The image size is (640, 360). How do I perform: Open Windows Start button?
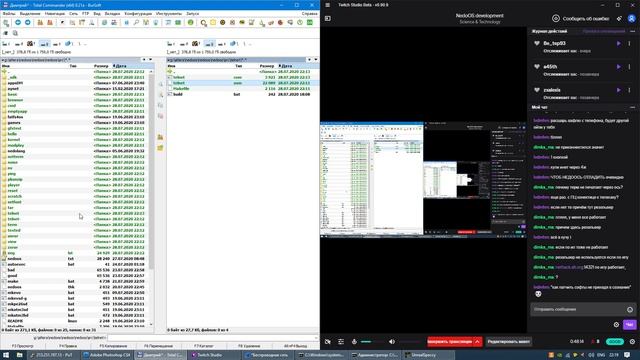[6, 355]
